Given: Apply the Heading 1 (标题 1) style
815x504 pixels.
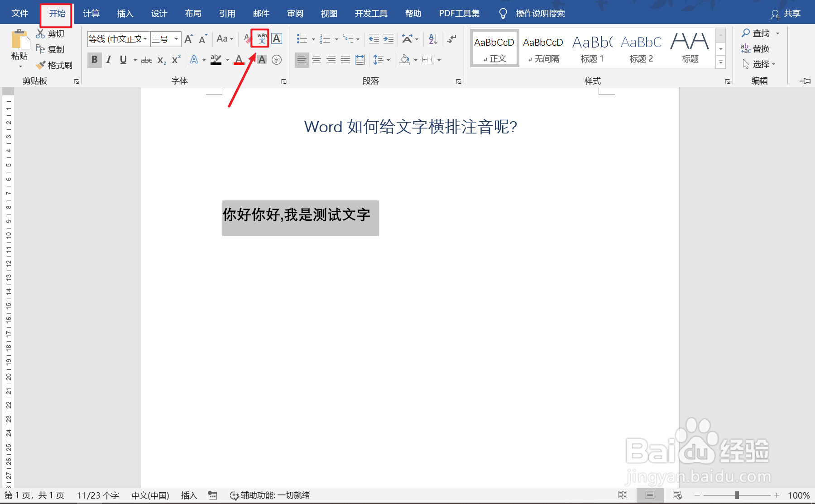Looking at the screenshot, I should pos(592,48).
